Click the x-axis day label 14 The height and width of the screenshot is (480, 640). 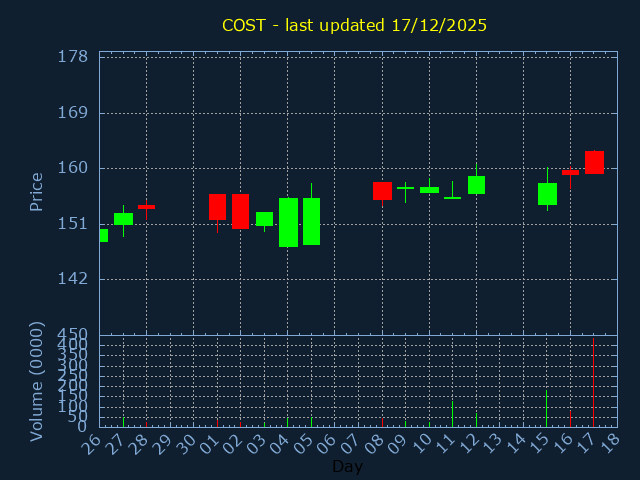click(x=515, y=444)
